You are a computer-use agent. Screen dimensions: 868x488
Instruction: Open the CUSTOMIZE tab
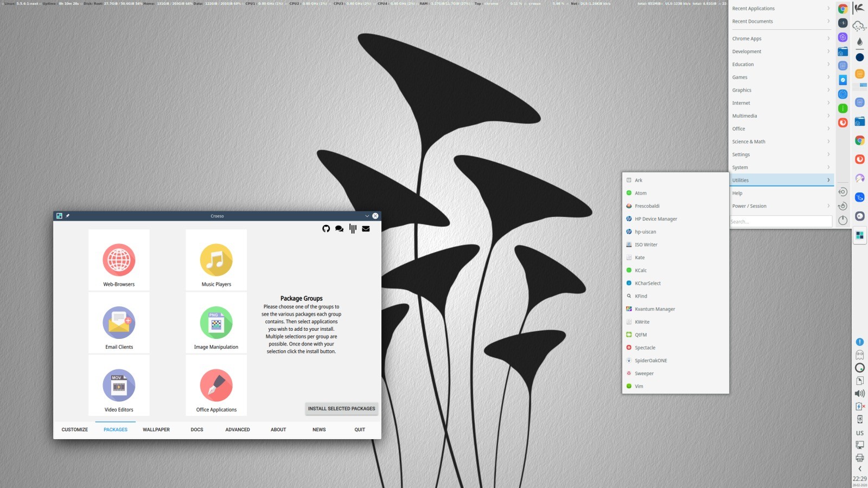74,429
